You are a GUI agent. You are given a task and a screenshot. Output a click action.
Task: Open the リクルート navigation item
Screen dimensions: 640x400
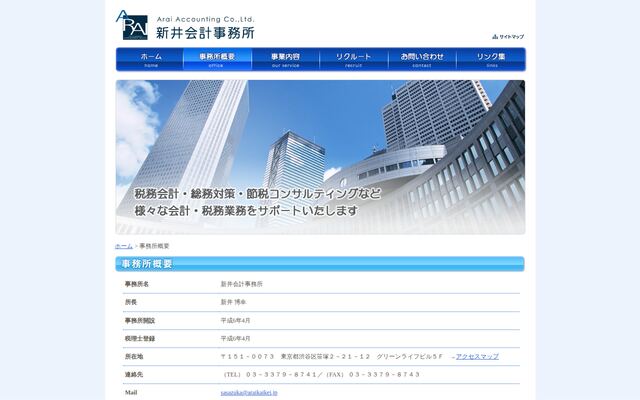coord(354,59)
